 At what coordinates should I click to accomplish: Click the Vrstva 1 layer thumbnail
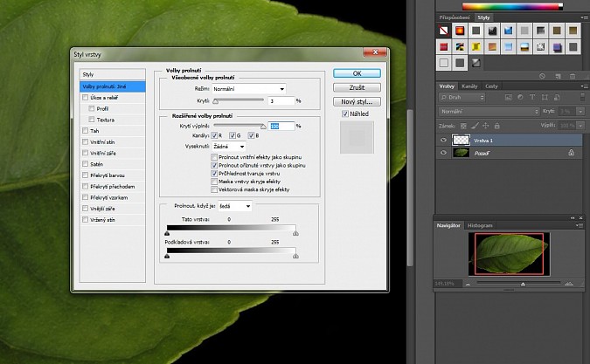tap(461, 141)
